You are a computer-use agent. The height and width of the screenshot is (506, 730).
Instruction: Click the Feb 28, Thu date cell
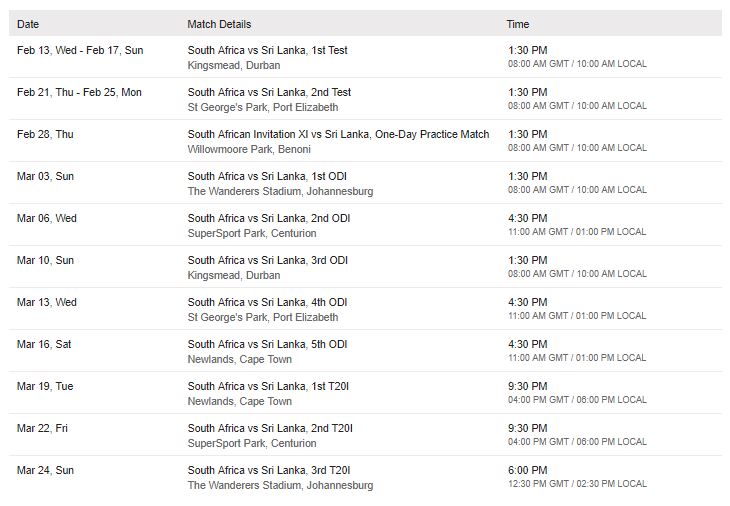(45, 134)
